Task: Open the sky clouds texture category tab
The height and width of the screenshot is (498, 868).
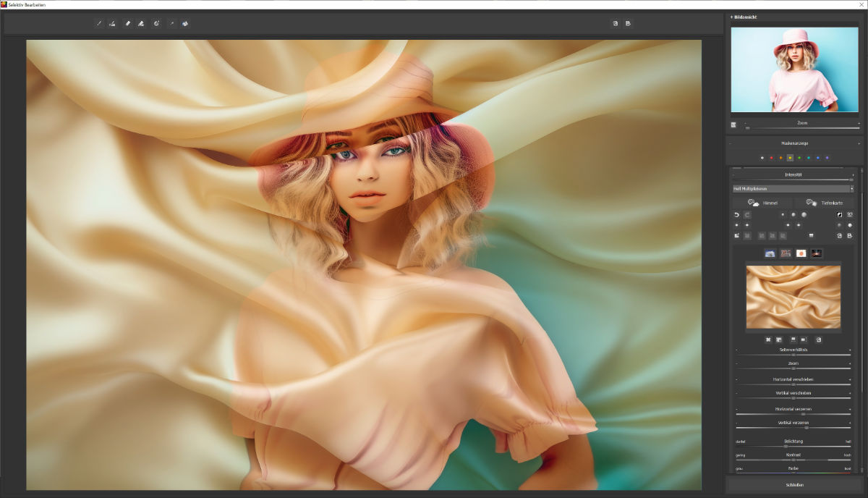Action: (770, 253)
